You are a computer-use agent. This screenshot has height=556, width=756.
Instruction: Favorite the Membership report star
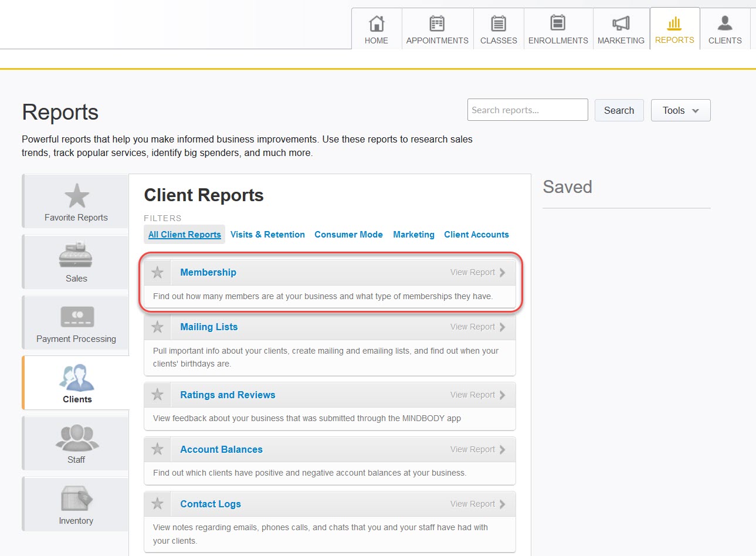157,272
